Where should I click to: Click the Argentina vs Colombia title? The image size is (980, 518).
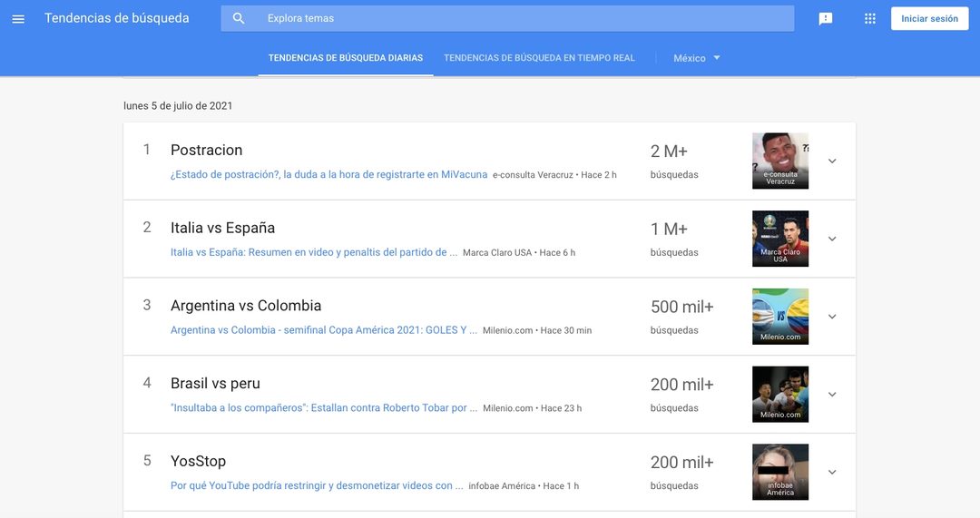click(x=246, y=306)
